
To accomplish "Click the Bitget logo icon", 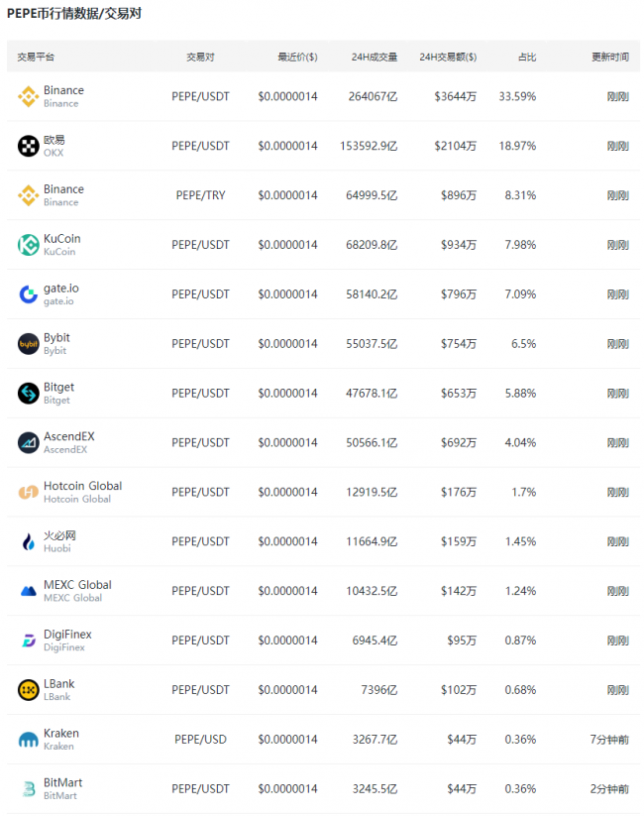I will (x=28, y=394).
